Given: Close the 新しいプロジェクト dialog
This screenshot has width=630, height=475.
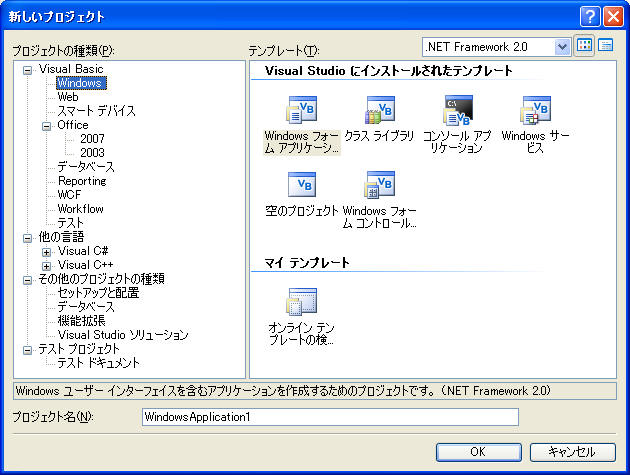Looking at the screenshot, I should click(x=614, y=17).
